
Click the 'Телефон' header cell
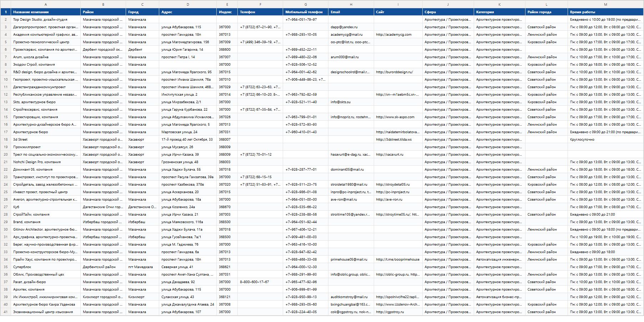(260, 12)
